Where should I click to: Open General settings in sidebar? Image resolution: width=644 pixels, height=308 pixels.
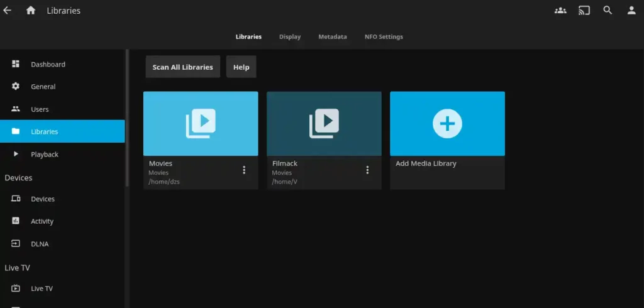[62, 87]
